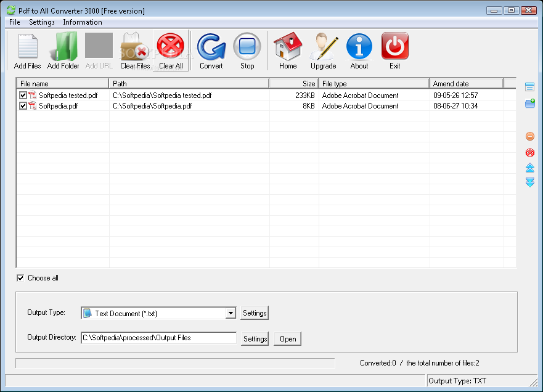Sort by the Size column header
543x392 pixels.
(x=293, y=83)
